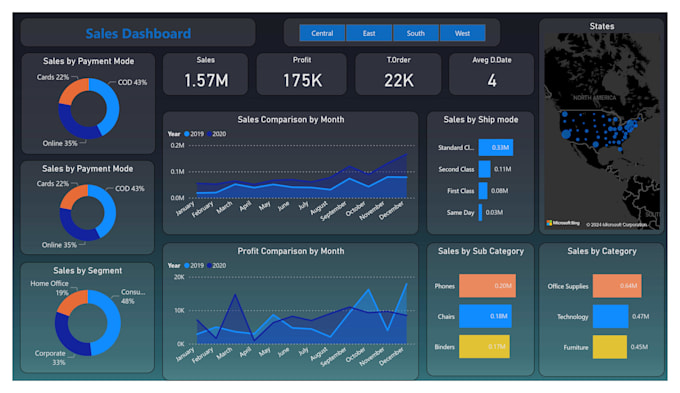
Task: Click the 0.2M axis label in Sales Comparison
Action: (x=177, y=145)
